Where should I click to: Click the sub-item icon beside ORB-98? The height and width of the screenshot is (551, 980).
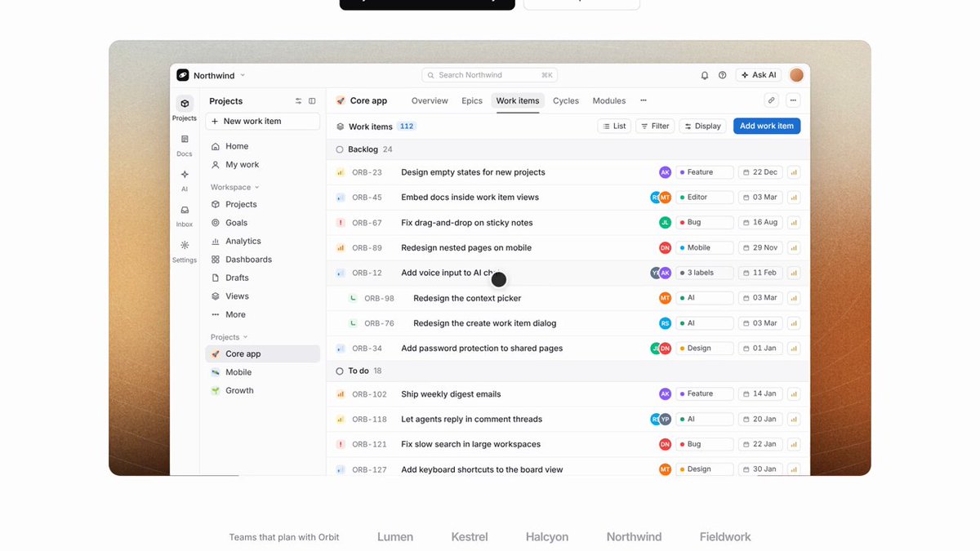pyautogui.click(x=353, y=298)
